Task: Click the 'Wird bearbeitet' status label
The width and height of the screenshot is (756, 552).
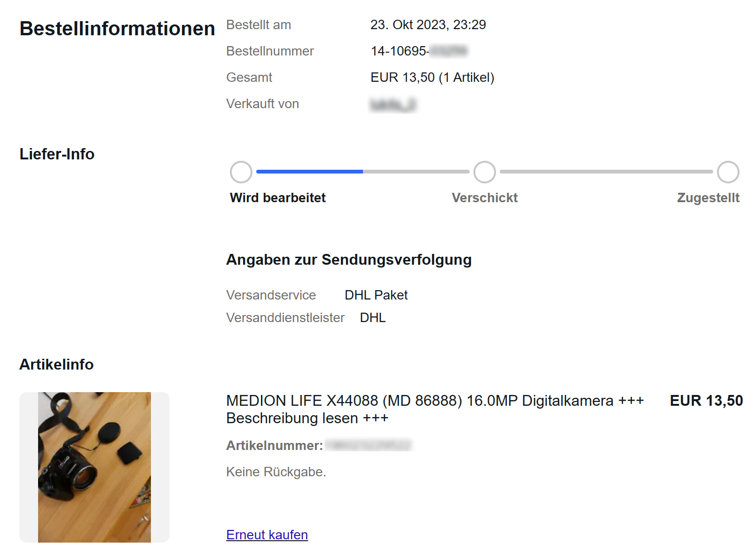Action: pyautogui.click(x=277, y=197)
